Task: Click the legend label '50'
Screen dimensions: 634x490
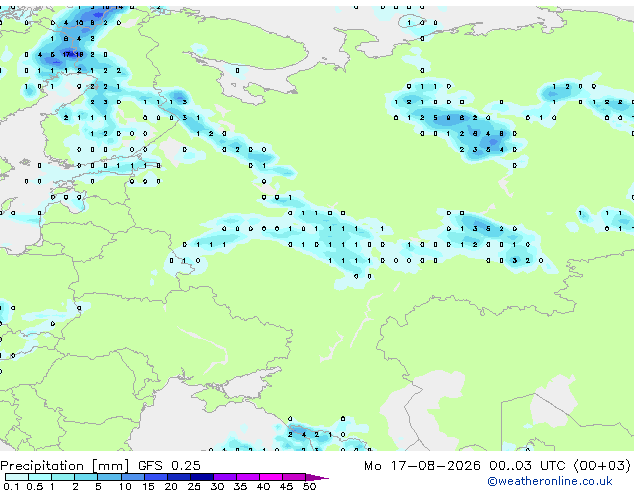Action: (309, 486)
